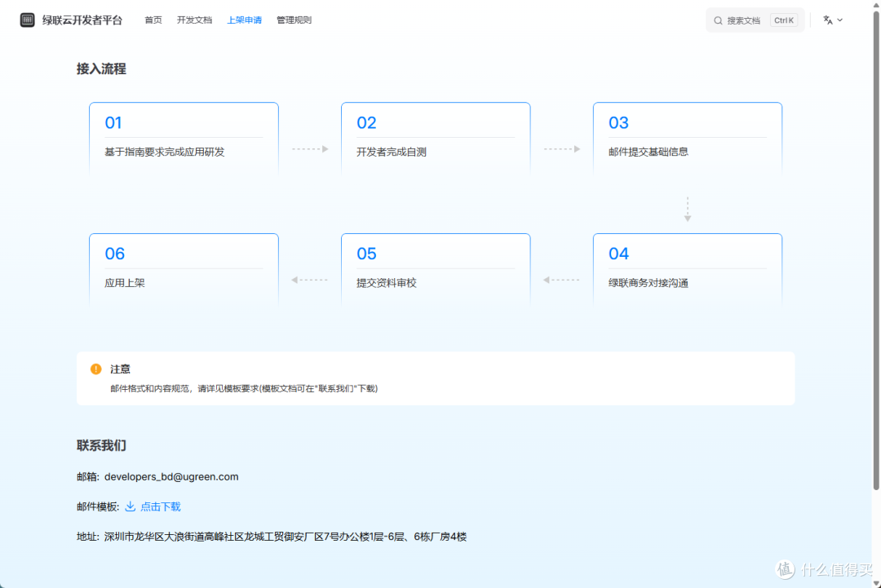
Task: Click the 绿联云开发者平台 logo icon
Action: coord(27,20)
